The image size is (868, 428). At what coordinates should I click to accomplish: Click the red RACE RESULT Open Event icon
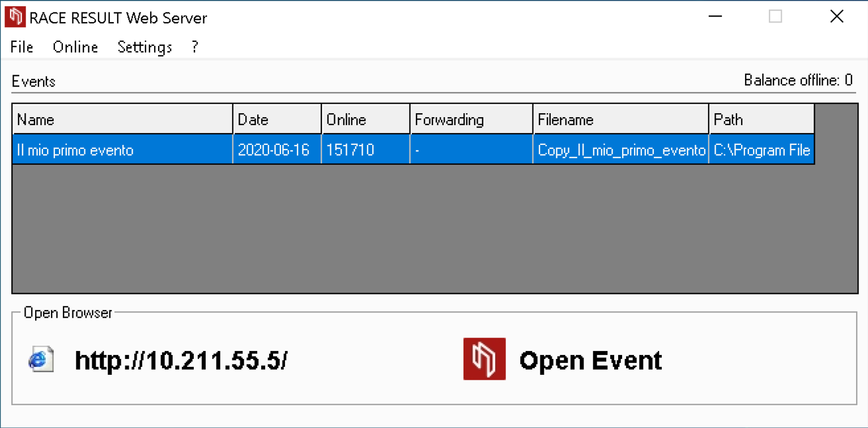coord(484,359)
